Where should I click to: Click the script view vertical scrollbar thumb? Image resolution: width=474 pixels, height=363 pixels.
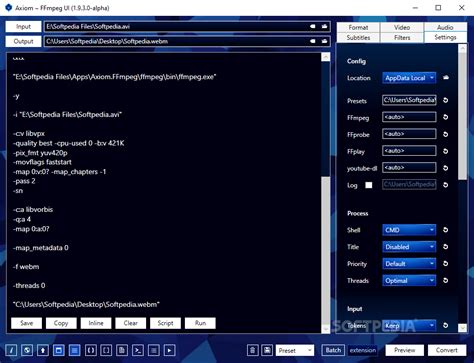[x=326, y=250]
